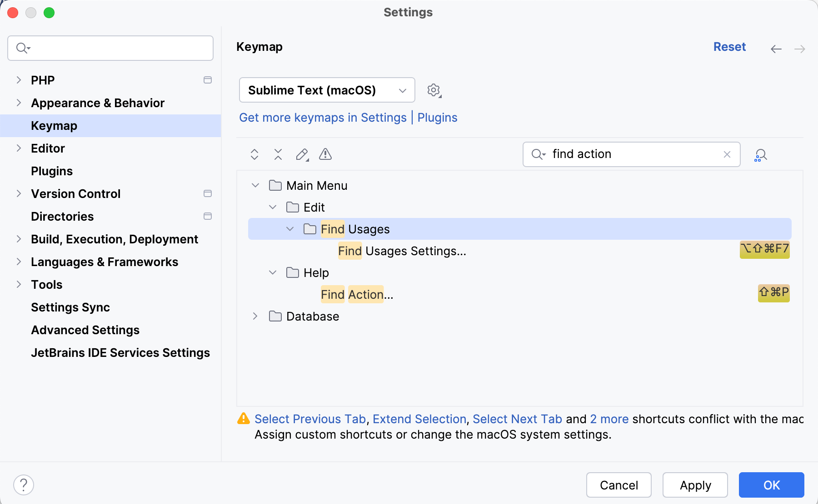
Task: Expand the Database tree node
Action: coord(255,316)
